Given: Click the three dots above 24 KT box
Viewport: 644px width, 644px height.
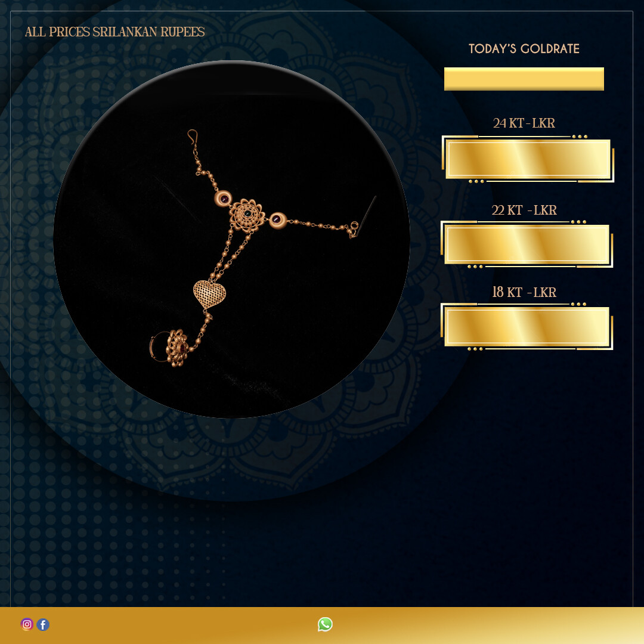Looking at the screenshot, I should pos(580,137).
